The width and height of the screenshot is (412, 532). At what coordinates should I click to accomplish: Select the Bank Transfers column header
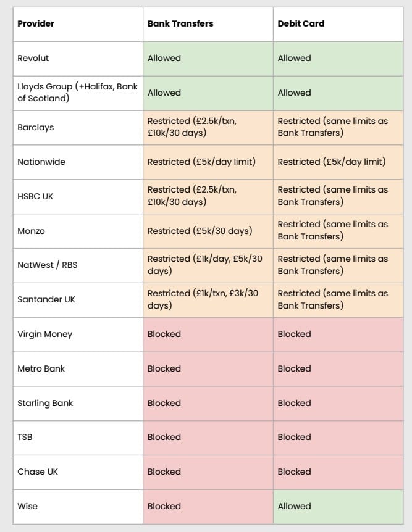(180, 24)
